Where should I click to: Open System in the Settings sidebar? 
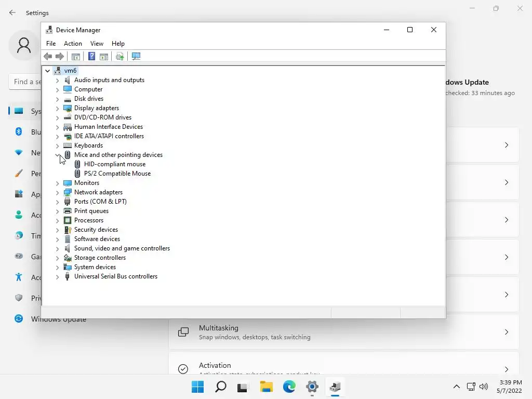pyautogui.click(x=25, y=111)
